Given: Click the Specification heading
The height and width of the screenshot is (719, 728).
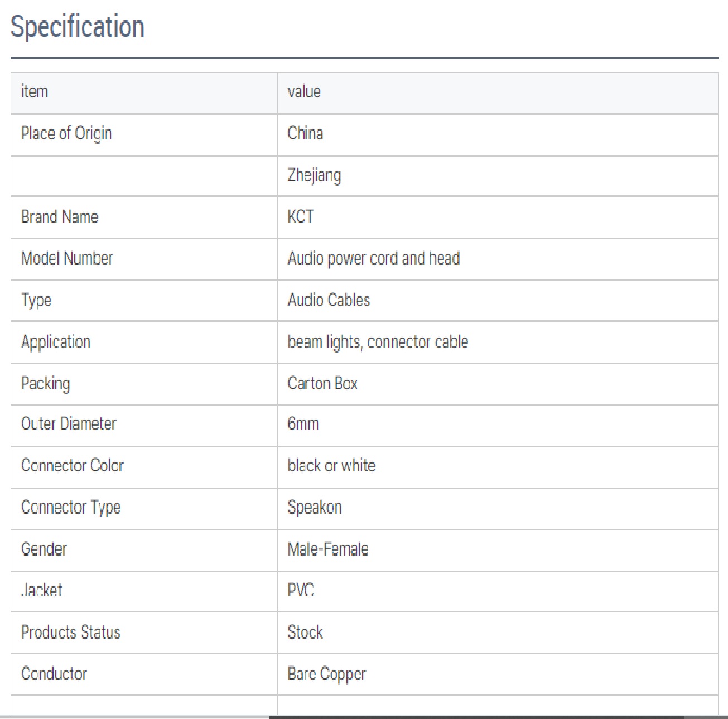Looking at the screenshot, I should coord(78,27).
